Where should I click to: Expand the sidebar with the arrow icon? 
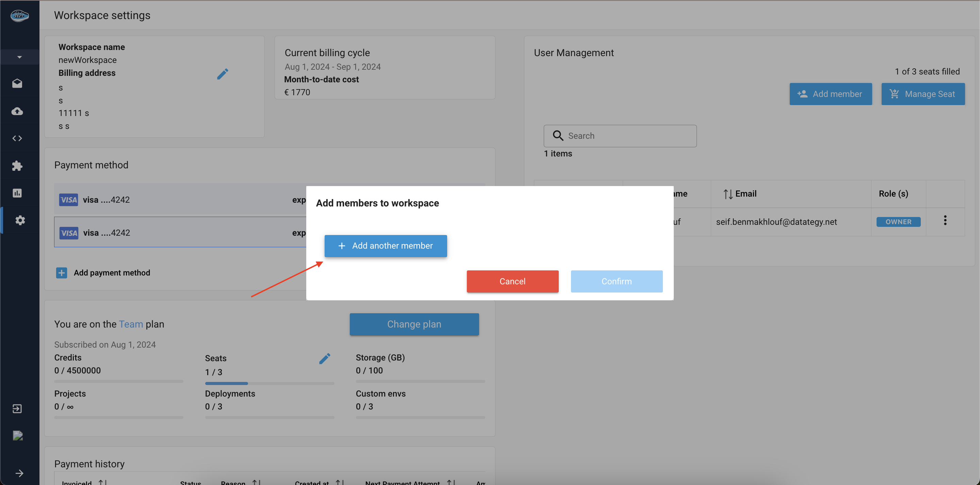[19, 473]
